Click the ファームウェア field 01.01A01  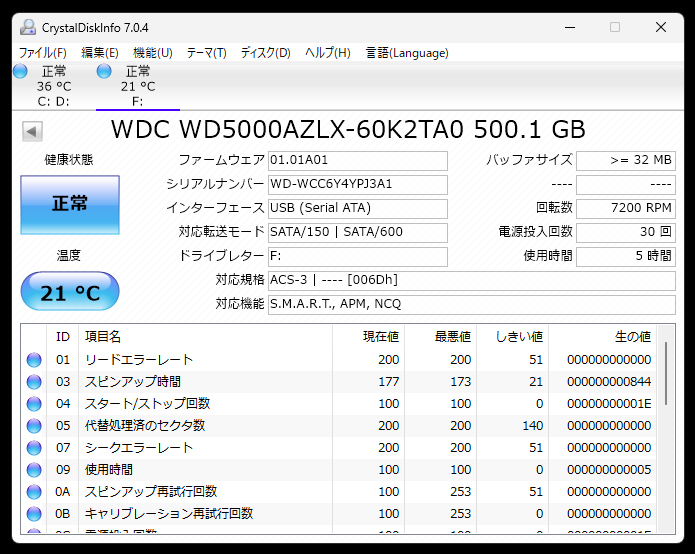coord(358,160)
